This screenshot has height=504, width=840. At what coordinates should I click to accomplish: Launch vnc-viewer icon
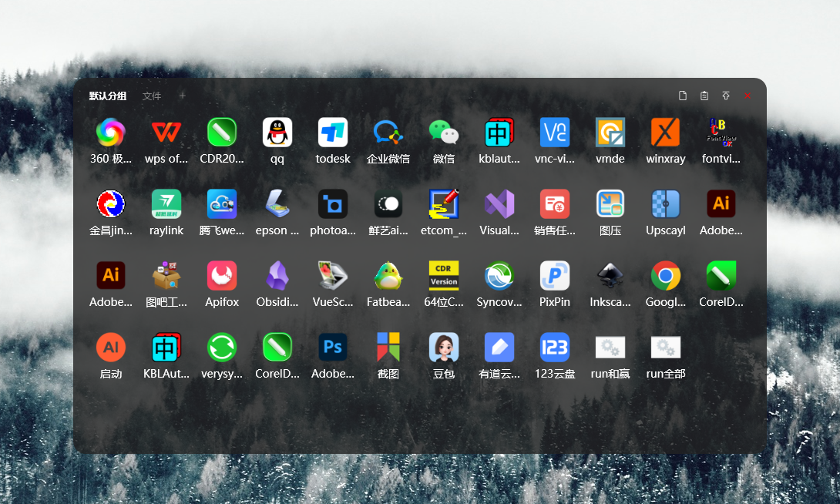pyautogui.click(x=555, y=133)
